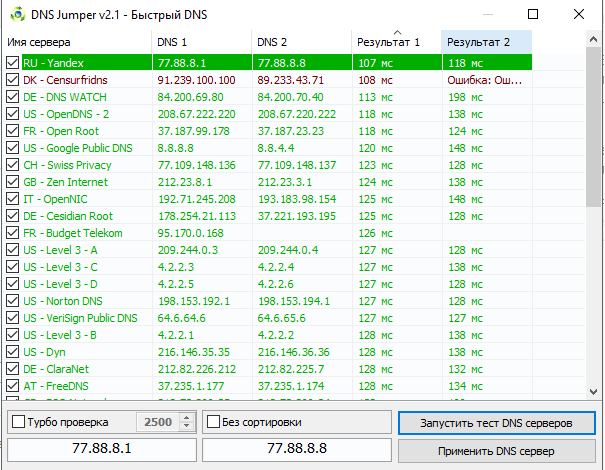Select the FR - Budget Telekom row
The width and height of the screenshot is (605, 470).
click(269, 233)
